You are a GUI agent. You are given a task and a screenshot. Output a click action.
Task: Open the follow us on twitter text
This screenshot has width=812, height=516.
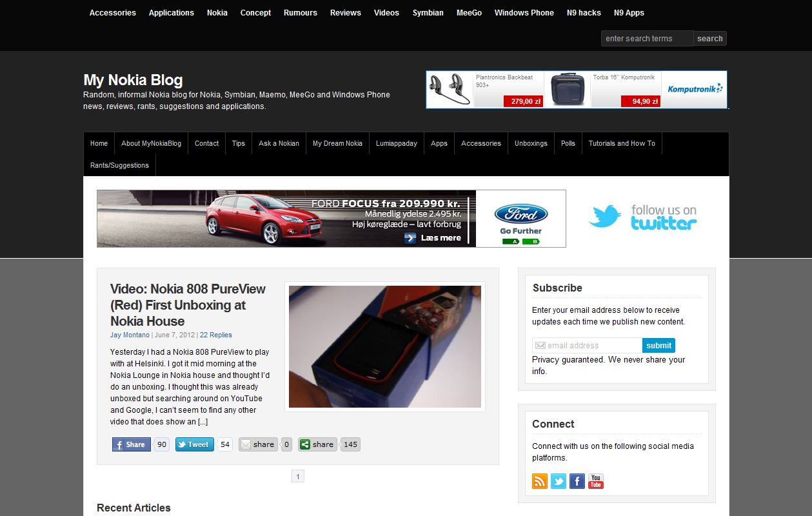(x=664, y=217)
